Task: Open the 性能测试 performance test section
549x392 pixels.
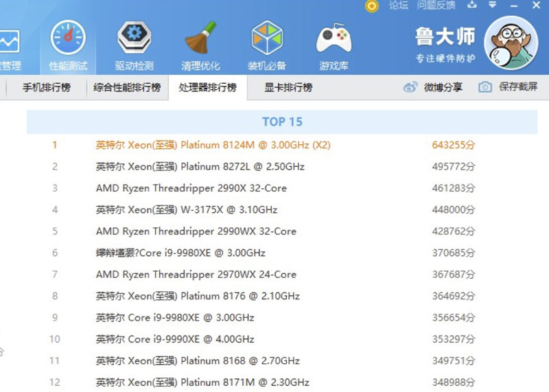Action: 68,45
